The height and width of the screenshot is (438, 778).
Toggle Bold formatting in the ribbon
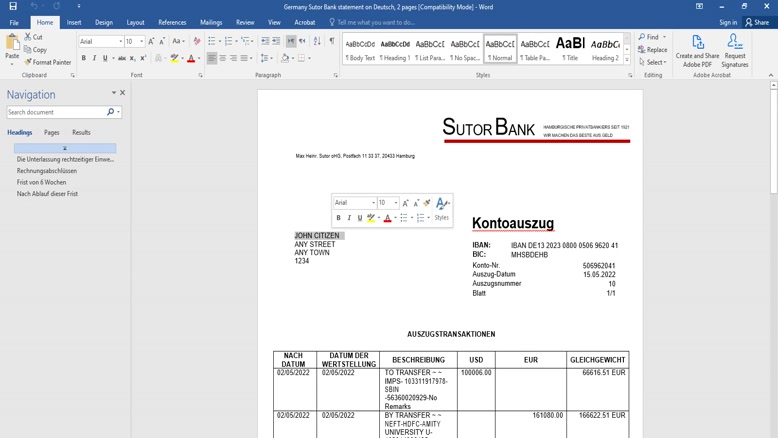pos(84,58)
